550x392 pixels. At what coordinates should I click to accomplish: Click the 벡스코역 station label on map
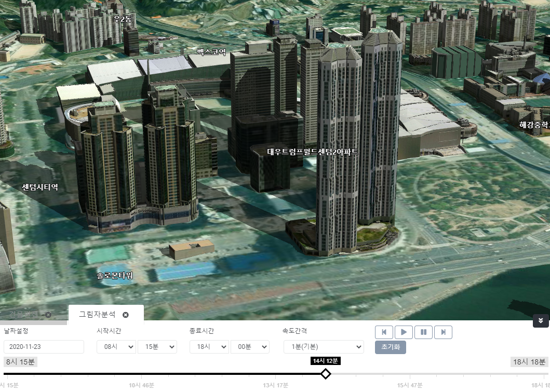[x=211, y=52]
